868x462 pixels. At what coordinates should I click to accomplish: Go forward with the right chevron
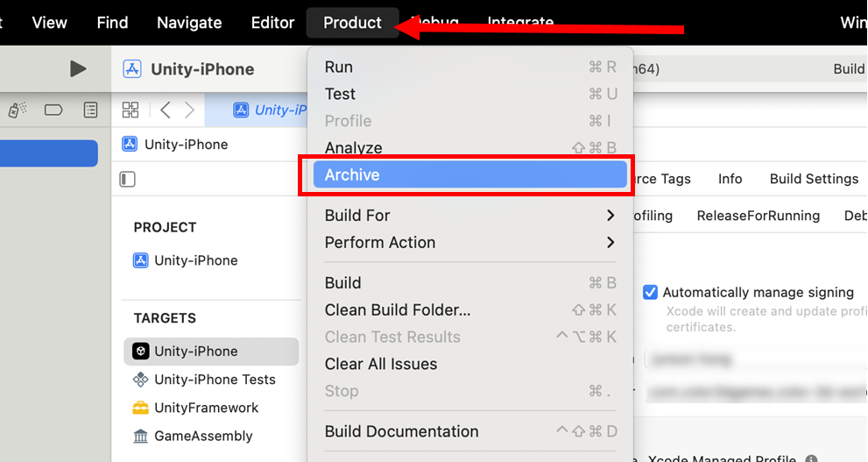[x=189, y=110]
